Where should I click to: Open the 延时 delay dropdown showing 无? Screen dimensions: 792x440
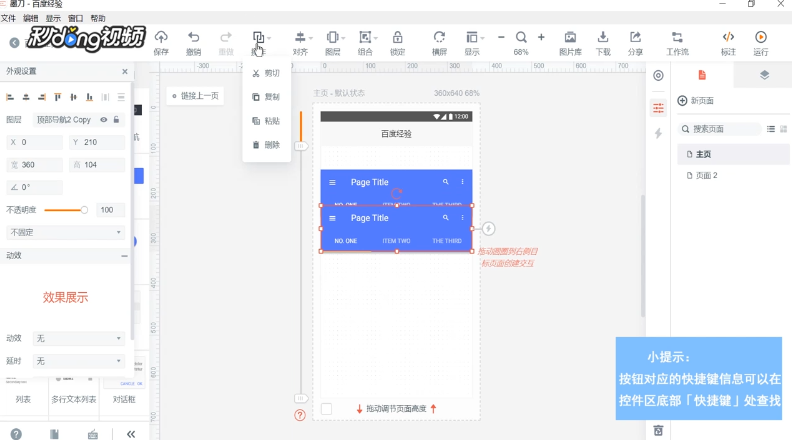(78, 361)
